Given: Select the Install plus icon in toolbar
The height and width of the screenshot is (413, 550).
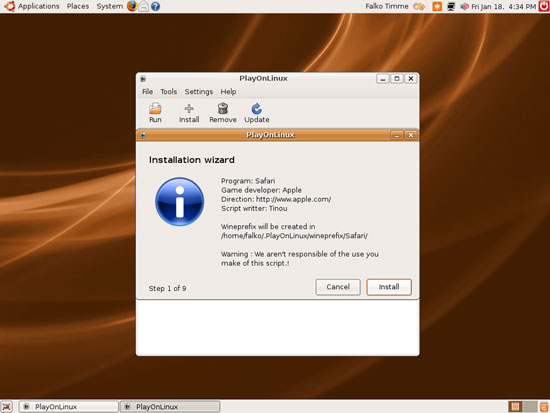Looking at the screenshot, I should 189,108.
